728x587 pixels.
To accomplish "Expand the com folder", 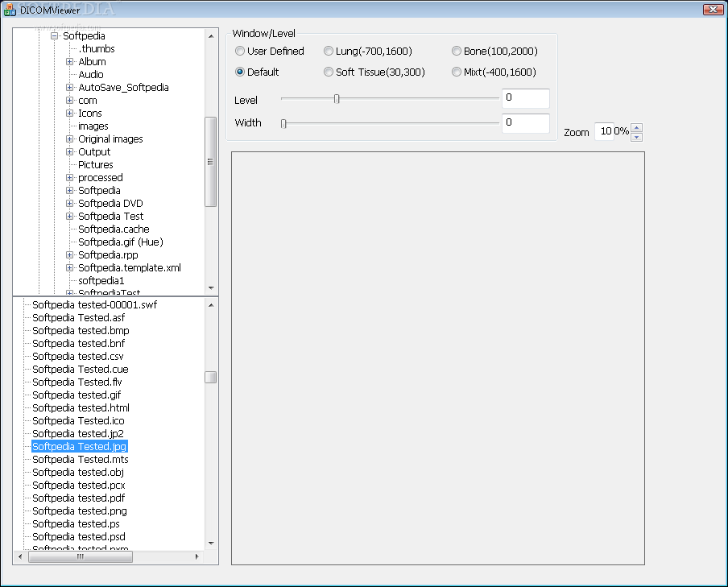I will pos(69,101).
